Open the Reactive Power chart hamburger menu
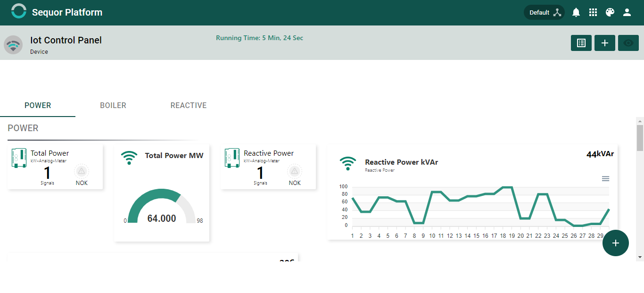Screen dimensions: 644x293 [606, 178]
